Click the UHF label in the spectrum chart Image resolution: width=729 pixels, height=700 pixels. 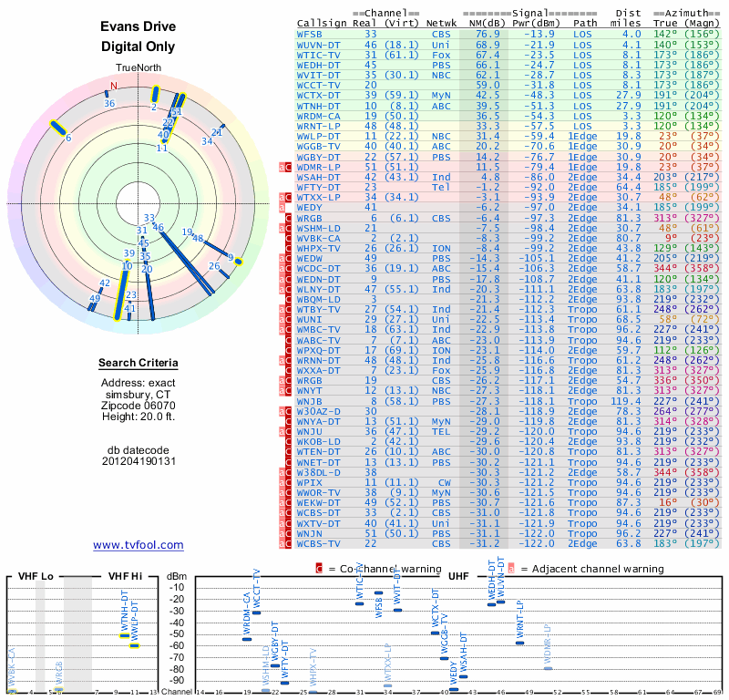458,576
